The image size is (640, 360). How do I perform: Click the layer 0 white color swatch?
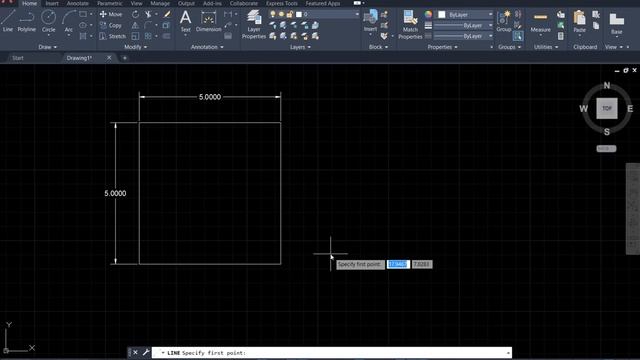pos(299,14)
